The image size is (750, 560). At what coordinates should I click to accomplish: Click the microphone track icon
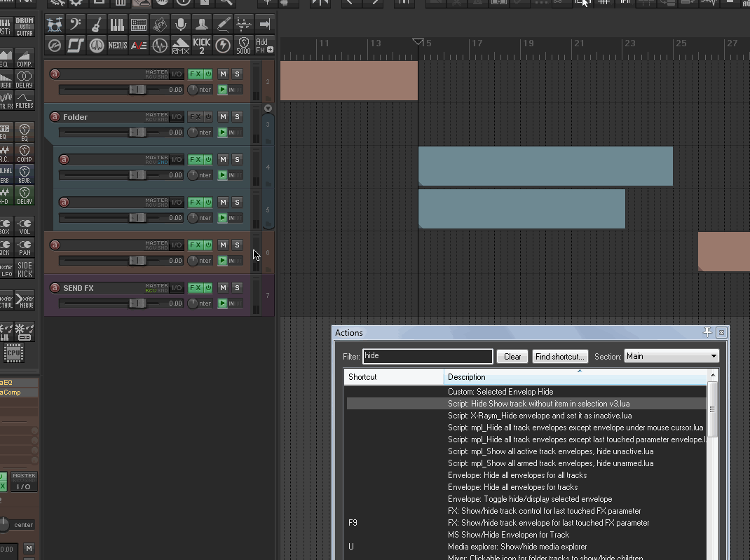pyautogui.click(x=181, y=25)
